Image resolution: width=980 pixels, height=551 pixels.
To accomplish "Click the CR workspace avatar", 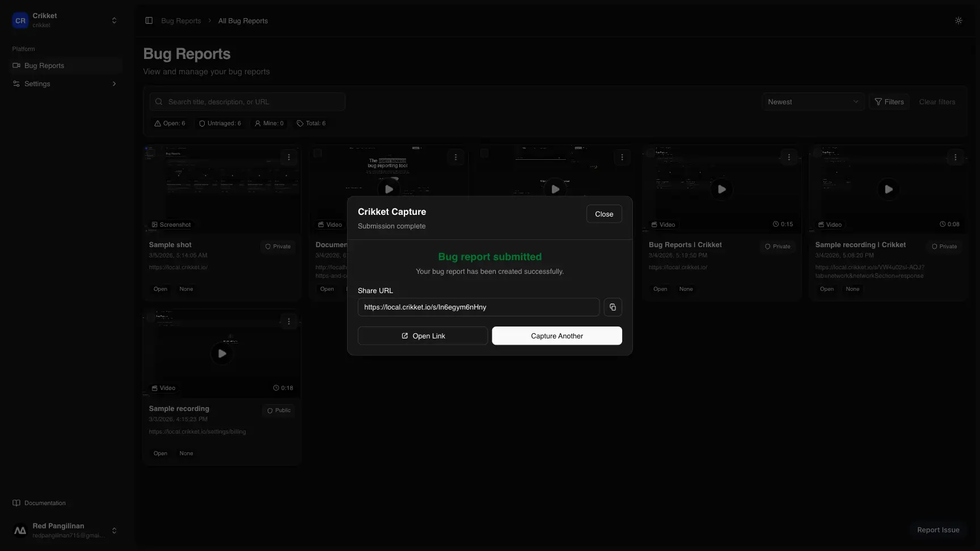I will (20, 20).
